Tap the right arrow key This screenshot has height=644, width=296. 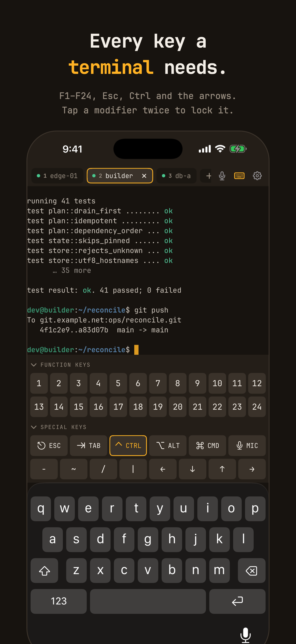[x=252, y=469]
